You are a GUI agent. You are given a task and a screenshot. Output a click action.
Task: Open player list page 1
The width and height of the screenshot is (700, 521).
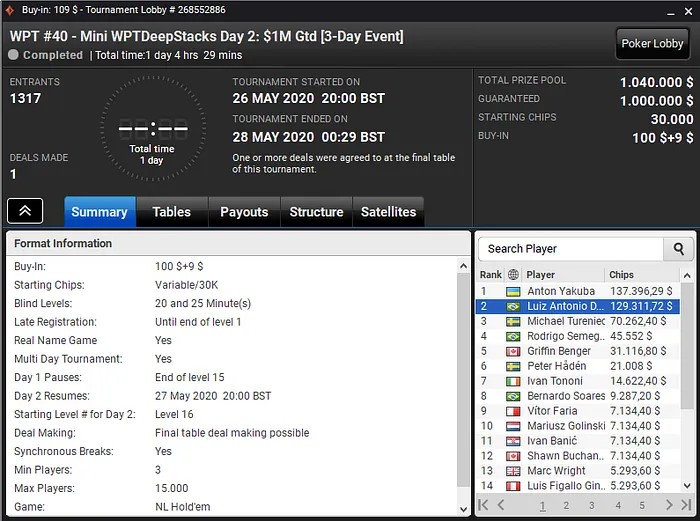(x=542, y=506)
